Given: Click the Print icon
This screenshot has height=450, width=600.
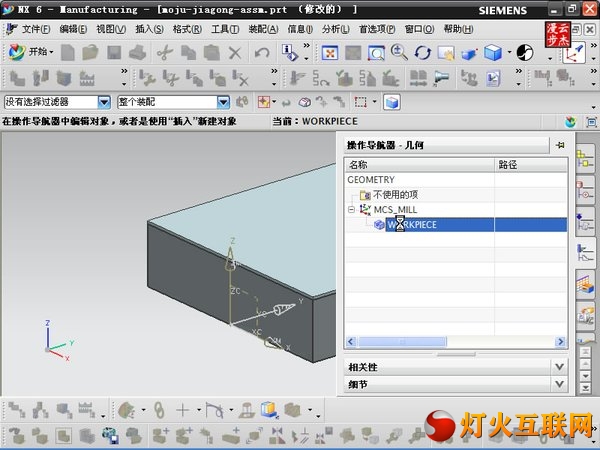Looking at the screenshot, I should click(x=137, y=52).
